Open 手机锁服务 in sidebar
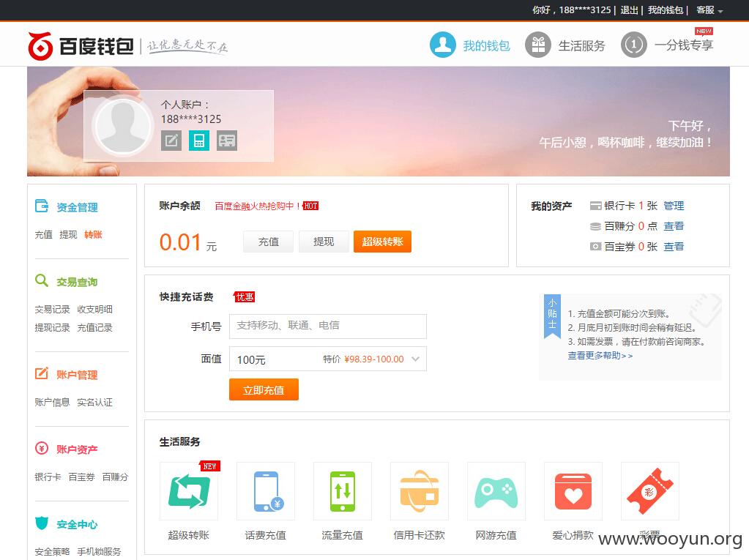 (x=99, y=552)
